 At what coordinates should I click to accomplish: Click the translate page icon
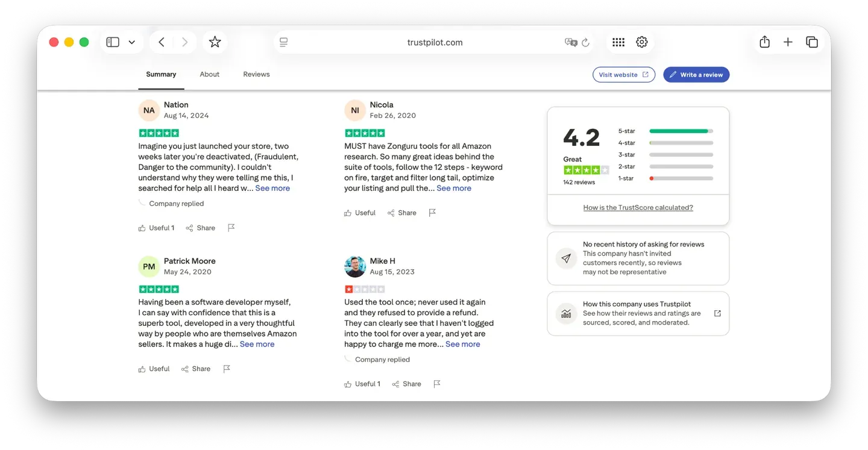pos(570,42)
